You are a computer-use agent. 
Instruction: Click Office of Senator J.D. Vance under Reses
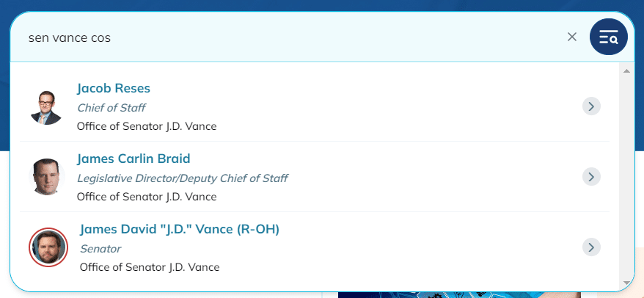pos(147,126)
